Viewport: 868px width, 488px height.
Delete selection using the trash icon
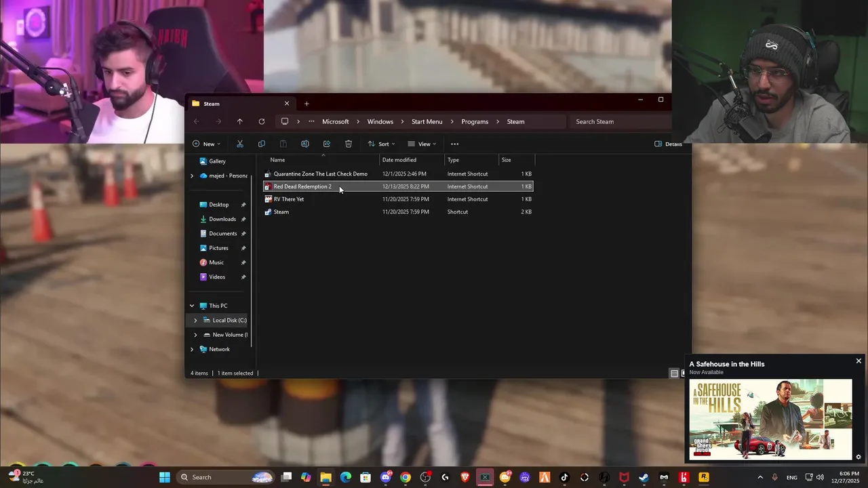[x=349, y=144]
